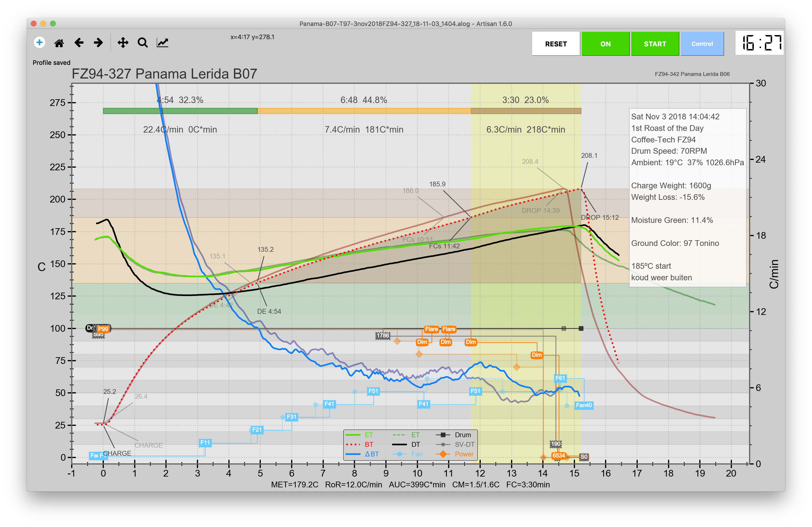This screenshot has width=812, height=527.
Task: Click the 16:27 LCD timer display
Action: [759, 43]
